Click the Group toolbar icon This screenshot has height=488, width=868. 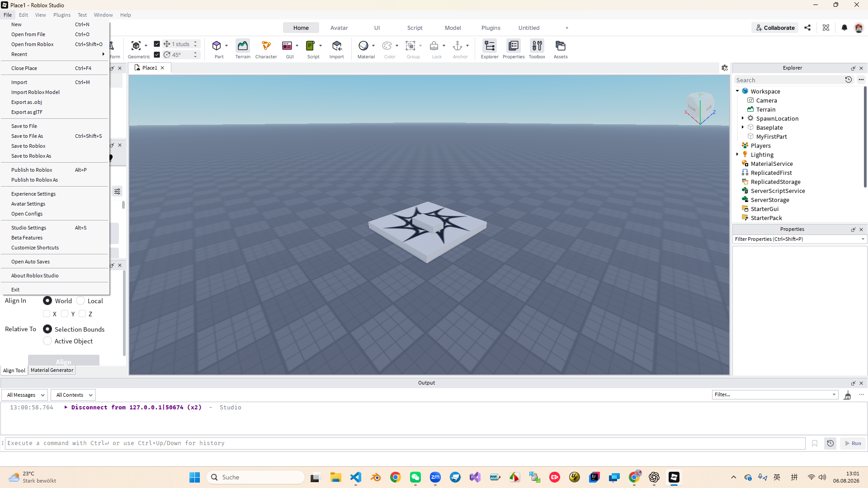410,46
